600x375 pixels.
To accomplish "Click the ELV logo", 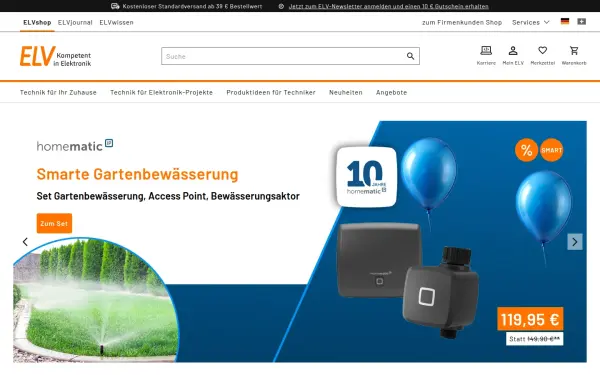I will (x=55, y=56).
